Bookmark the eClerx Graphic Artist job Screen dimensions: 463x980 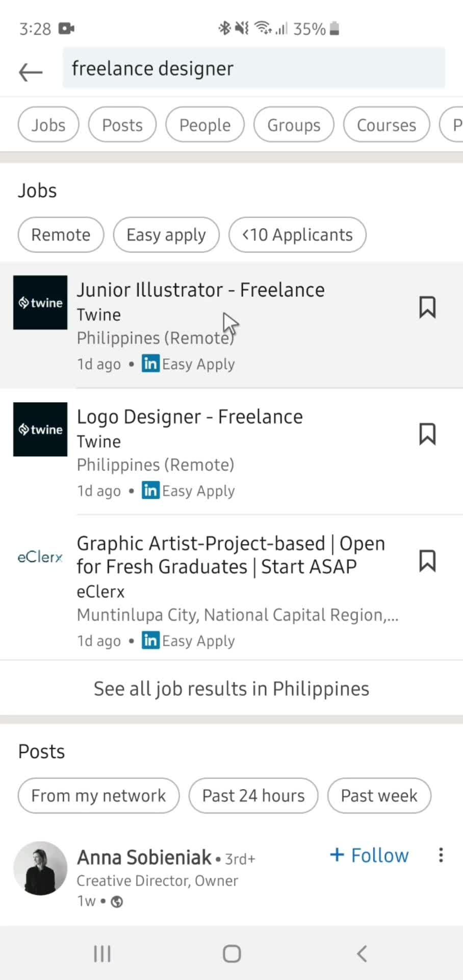tap(427, 561)
